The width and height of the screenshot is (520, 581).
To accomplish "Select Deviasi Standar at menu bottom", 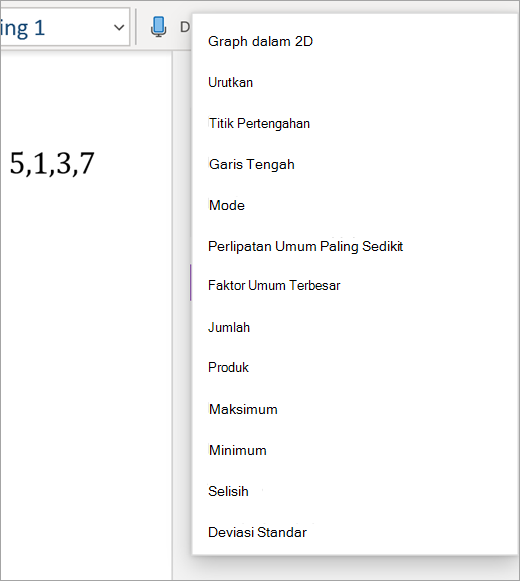I will pos(257,532).
